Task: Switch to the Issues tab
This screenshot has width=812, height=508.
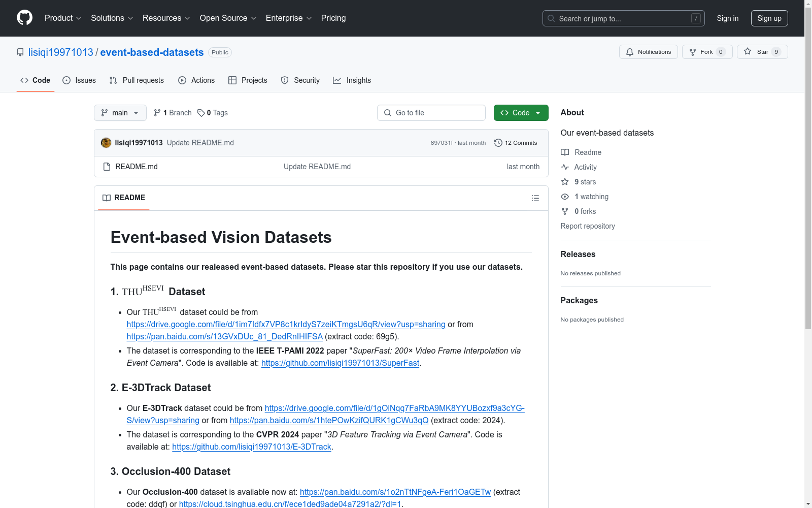Action: click(x=79, y=80)
